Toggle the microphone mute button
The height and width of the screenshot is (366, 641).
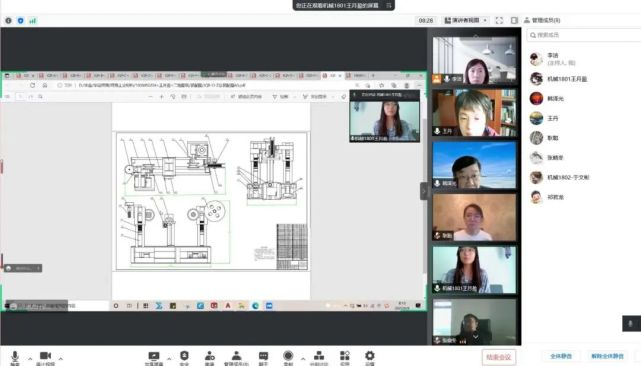pos(15,358)
